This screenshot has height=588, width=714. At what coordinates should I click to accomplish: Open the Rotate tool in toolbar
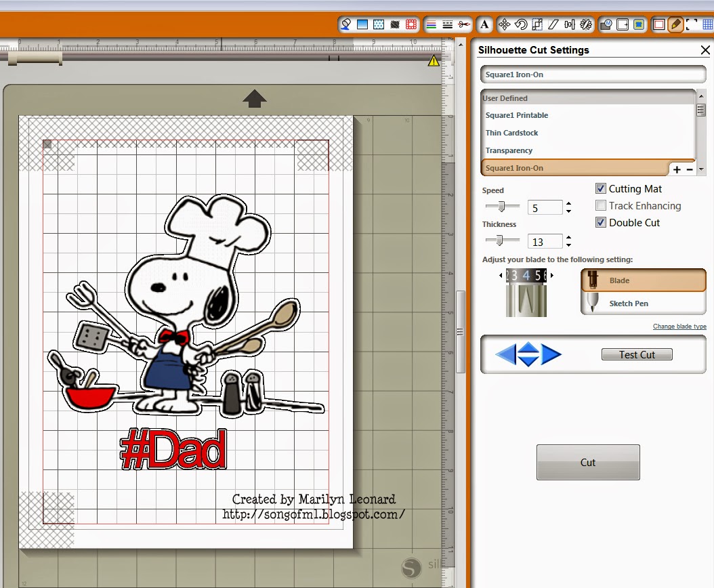coord(520,24)
